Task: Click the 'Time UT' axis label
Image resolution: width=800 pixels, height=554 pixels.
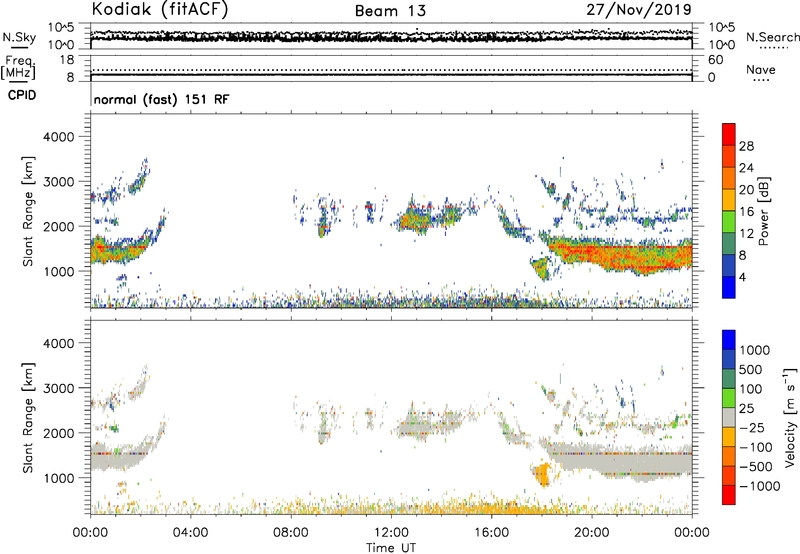Action: (x=391, y=548)
